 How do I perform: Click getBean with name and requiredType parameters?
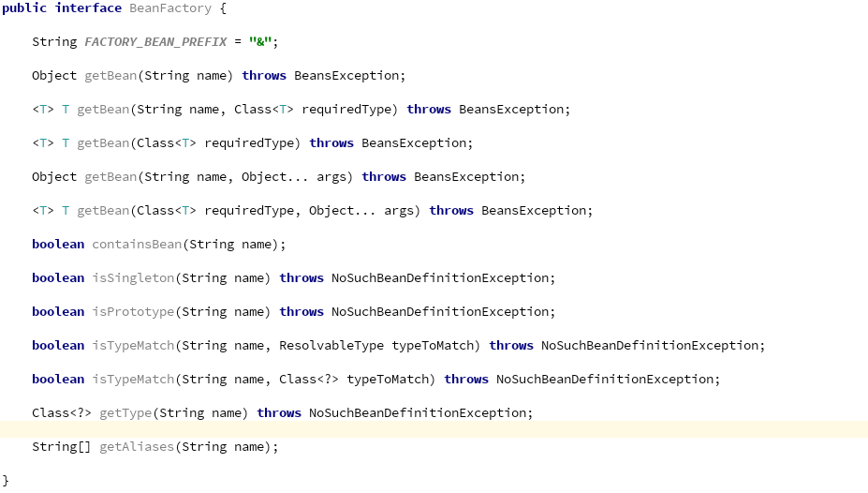[103, 110]
